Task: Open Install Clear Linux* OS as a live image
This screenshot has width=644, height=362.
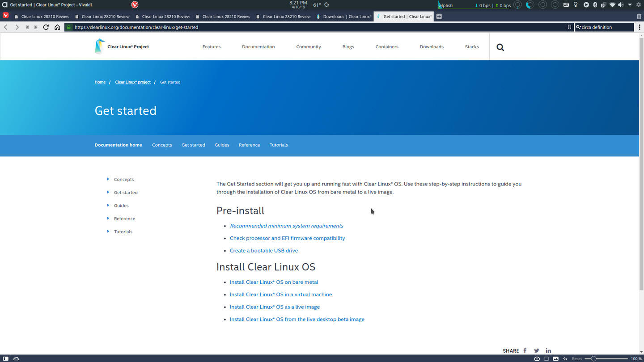Action: 275,307
